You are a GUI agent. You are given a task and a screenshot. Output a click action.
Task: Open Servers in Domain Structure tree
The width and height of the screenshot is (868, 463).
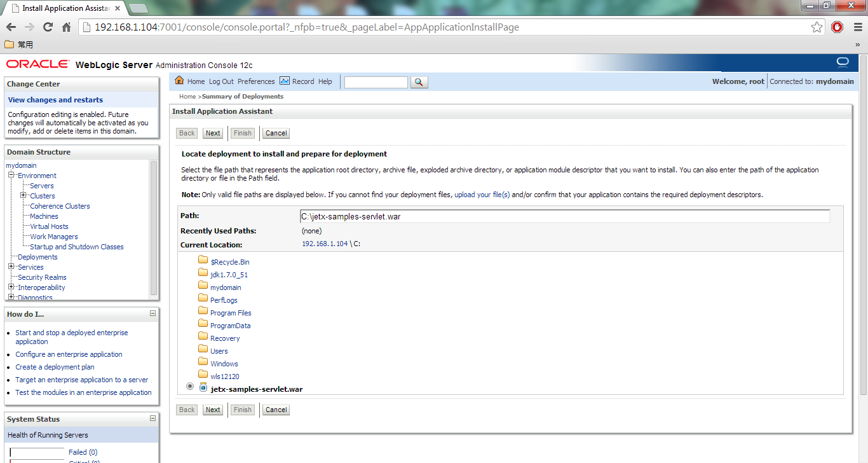(42, 186)
